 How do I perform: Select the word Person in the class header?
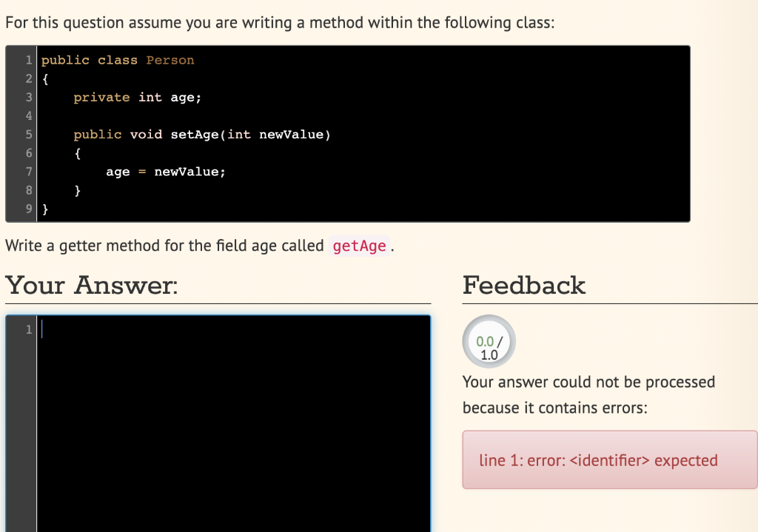[x=170, y=60]
